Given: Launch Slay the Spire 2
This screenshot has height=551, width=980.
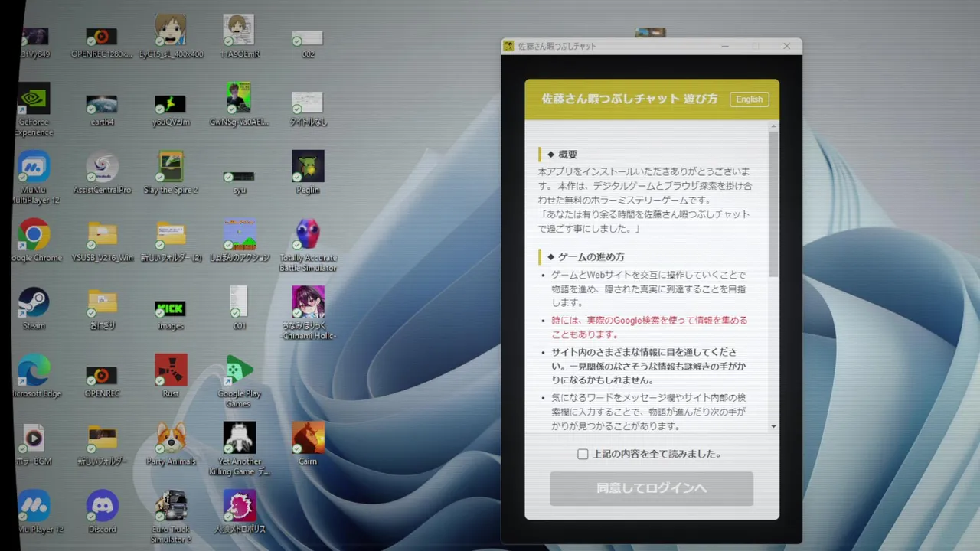Looking at the screenshot, I should (170, 167).
